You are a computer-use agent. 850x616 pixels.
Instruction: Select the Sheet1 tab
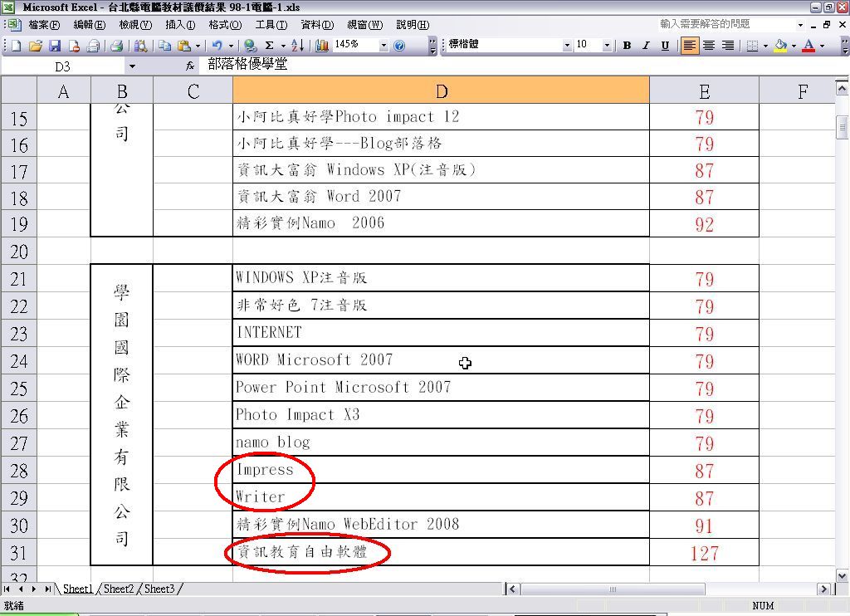78,589
